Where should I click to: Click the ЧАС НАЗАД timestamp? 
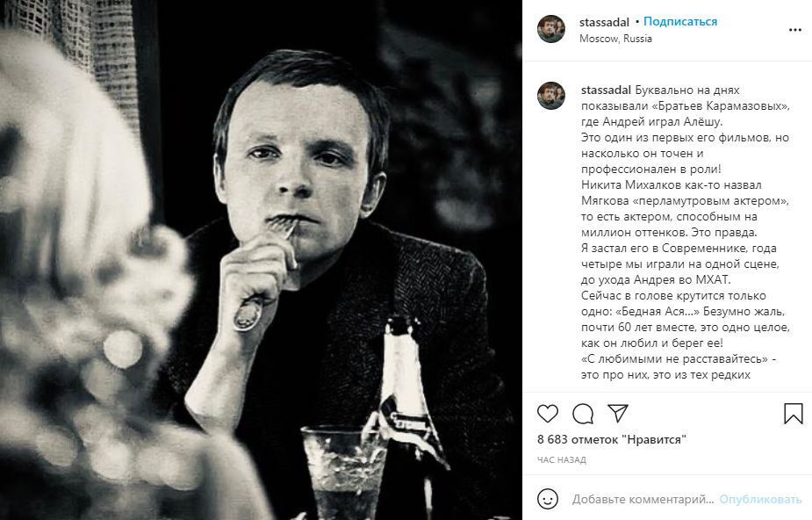click(562, 459)
